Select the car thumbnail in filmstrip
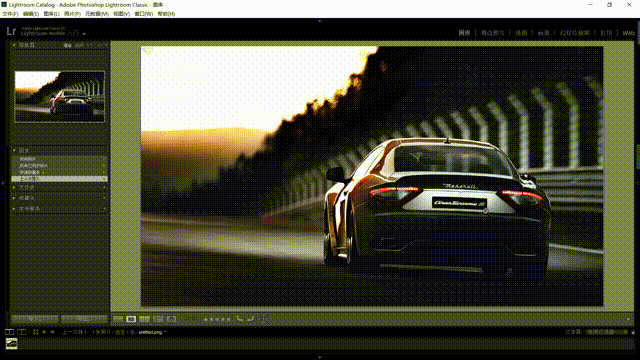 [x=11, y=344]
